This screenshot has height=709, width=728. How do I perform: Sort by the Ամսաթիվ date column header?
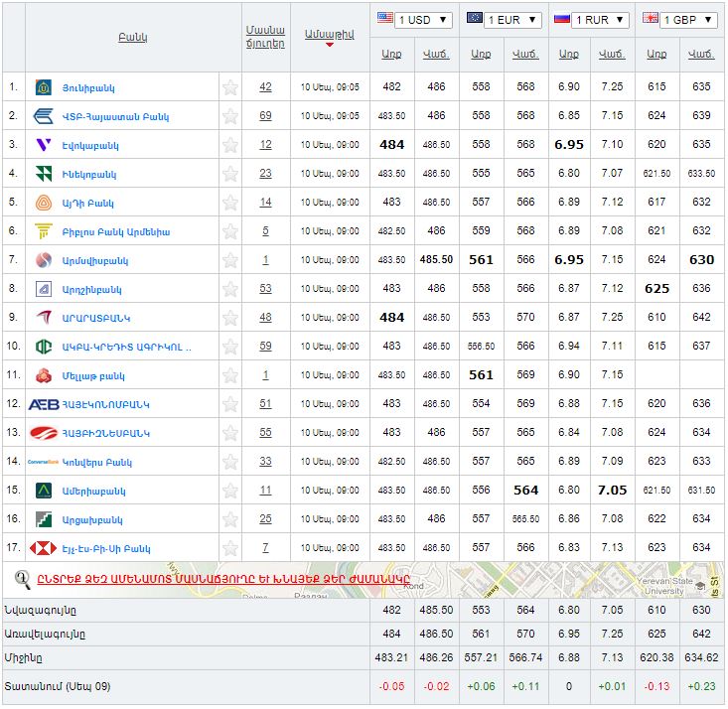point(329,33)
